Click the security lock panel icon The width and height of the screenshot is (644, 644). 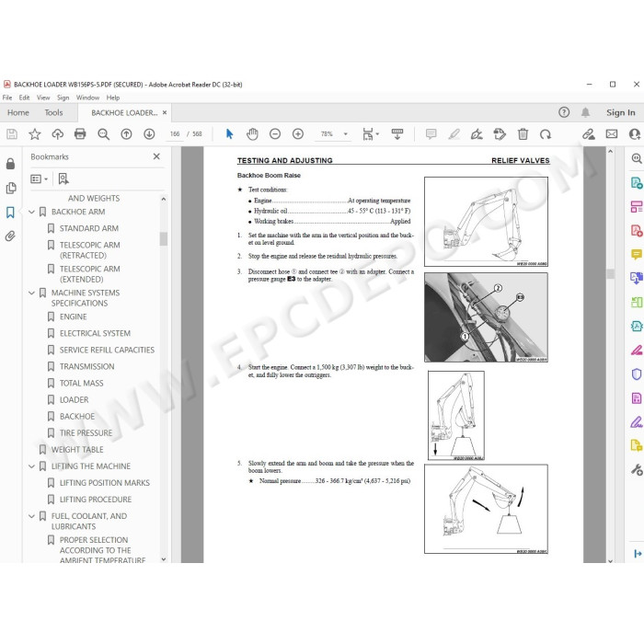coord(11,164)
